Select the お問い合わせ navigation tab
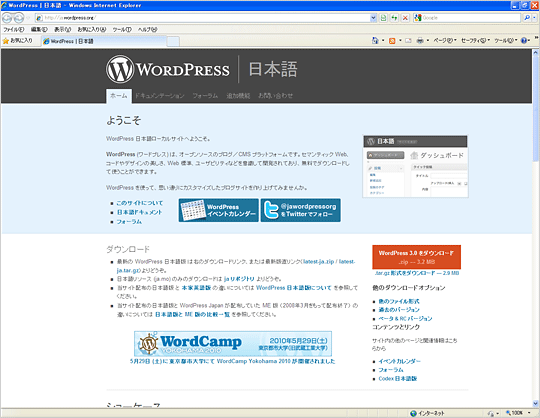This screenshot has height=418, width=540. [276, 96]
